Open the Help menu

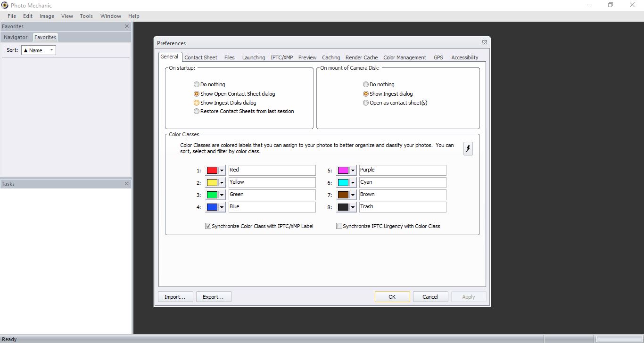pos(134,16)
